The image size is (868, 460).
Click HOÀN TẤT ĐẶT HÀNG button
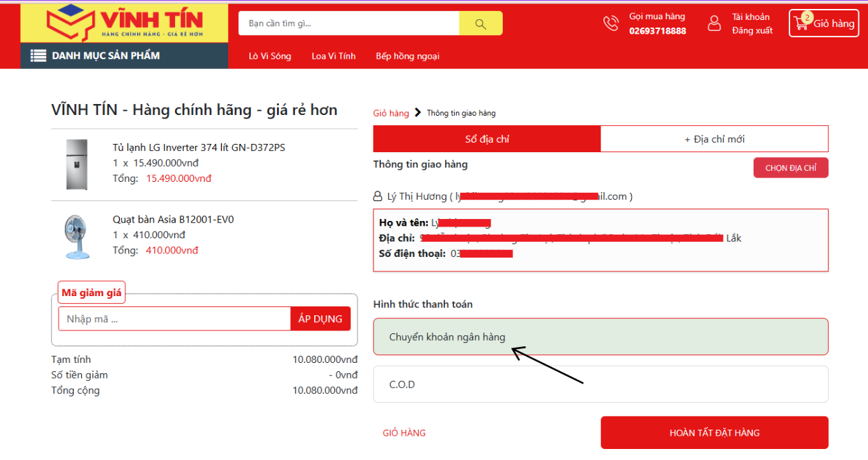click(x=714, y=432)
